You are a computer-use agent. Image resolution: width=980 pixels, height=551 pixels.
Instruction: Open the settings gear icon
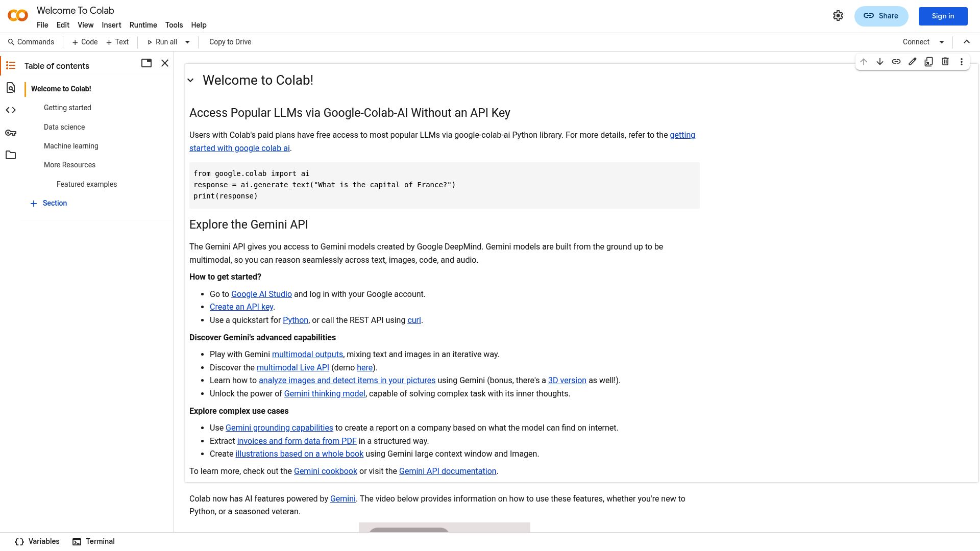(838, 16)
